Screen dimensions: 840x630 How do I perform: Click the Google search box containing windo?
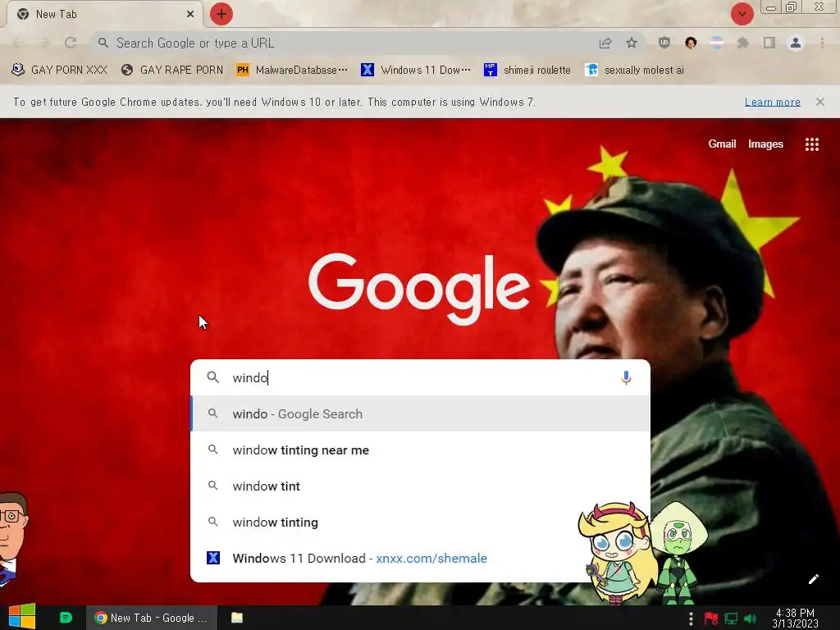pyautogui.click(x=421, y=377)
